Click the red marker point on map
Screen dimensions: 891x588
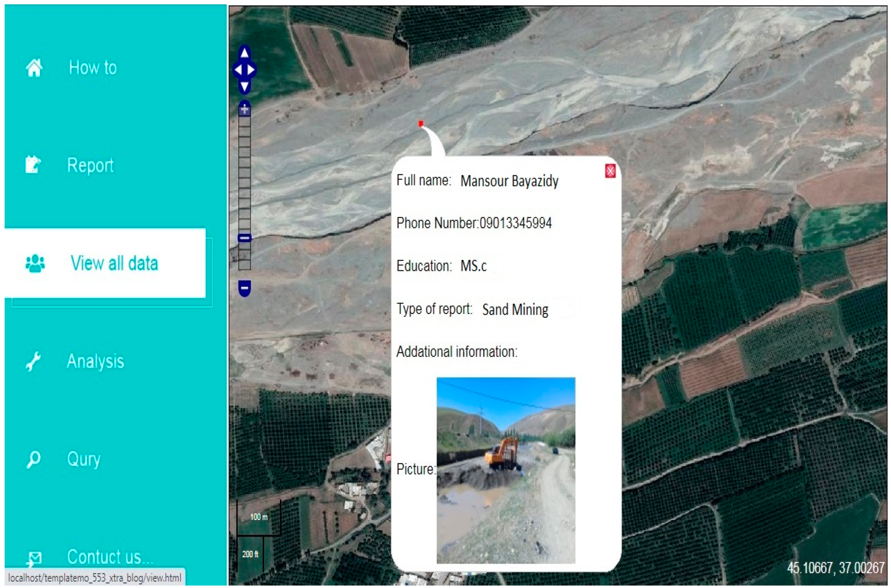tap(421, 123)
